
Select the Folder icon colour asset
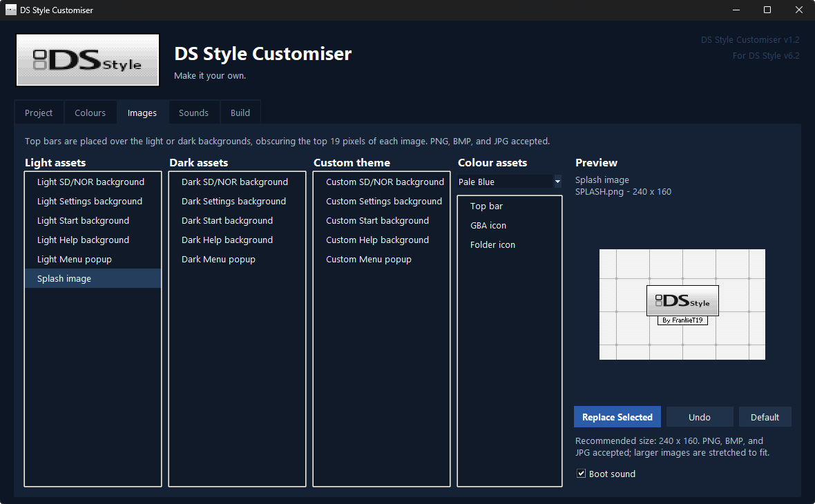[510, 244]
